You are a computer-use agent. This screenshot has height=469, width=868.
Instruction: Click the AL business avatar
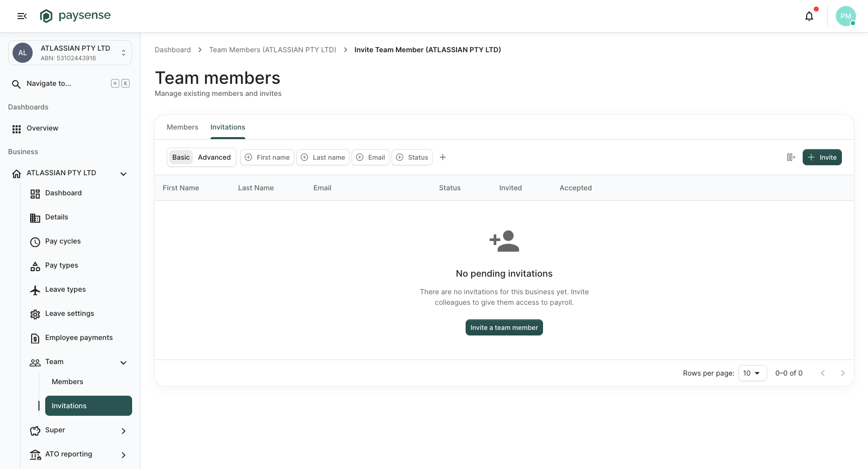tap(23, 53)
